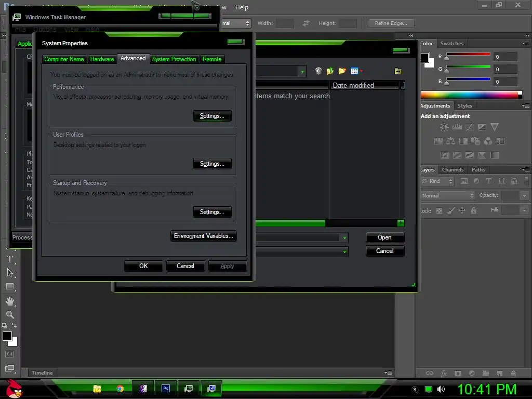Create new group folder icon in Layers

[486, 373]
